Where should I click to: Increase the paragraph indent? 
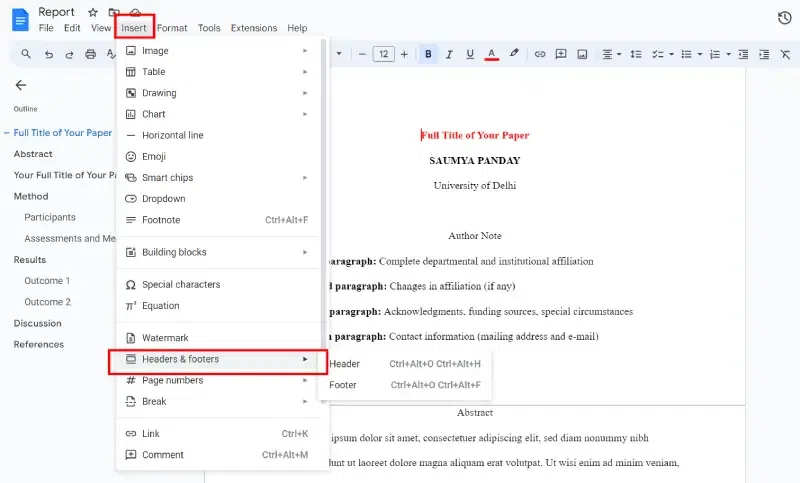click(764, 54)
